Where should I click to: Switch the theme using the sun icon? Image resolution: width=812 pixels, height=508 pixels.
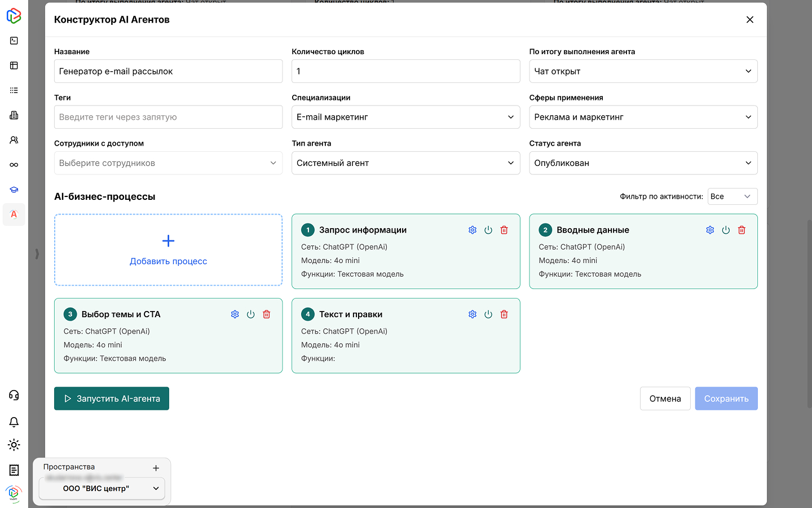(x=14, y=445)
